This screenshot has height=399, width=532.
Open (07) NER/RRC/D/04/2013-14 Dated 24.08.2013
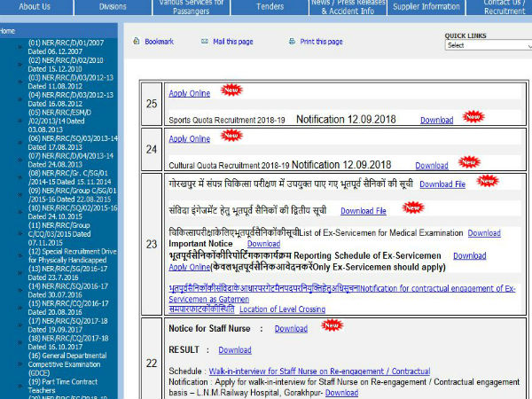[x=71, y=160]
